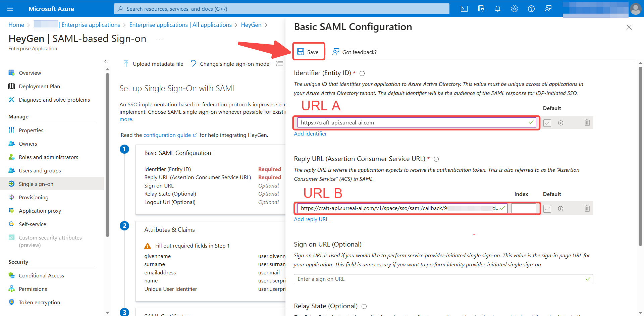Open the notifications bell

pos(498,9)
